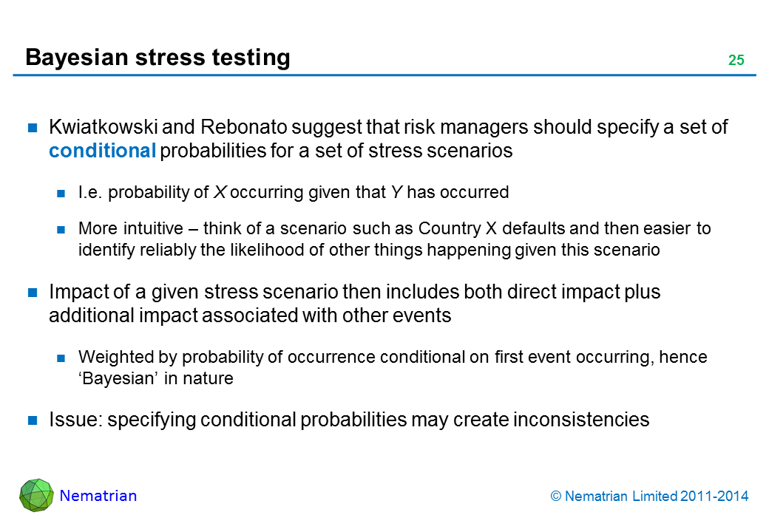Click the square bullet before "Kwiatkowski and Rebonato"
The image size is (769, 532).
tap(33, 128)
